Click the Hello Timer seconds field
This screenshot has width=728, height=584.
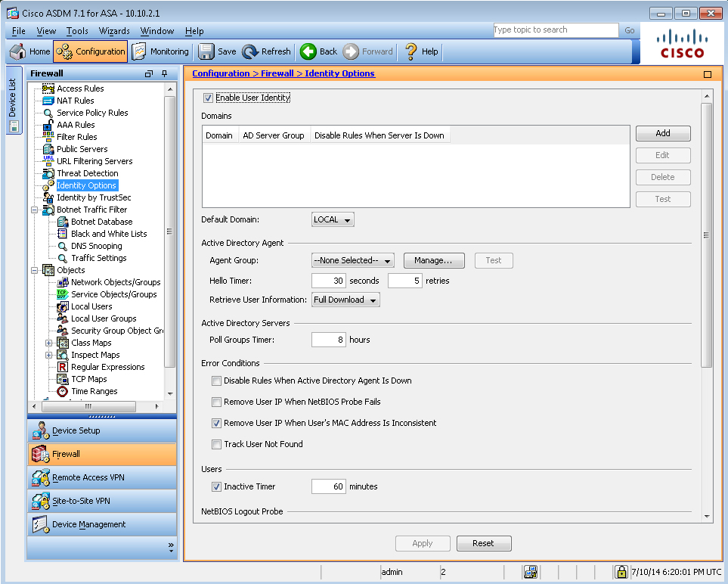click(x=329, y=281)
